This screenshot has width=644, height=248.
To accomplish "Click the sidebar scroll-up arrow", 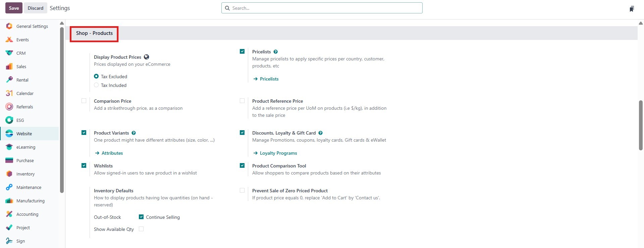I will [x=62, y=23].
